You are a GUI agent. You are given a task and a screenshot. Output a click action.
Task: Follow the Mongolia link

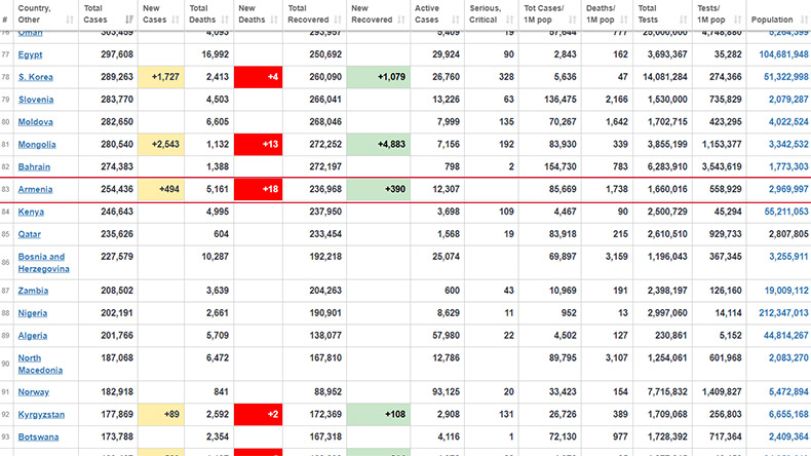click(37, 144)
